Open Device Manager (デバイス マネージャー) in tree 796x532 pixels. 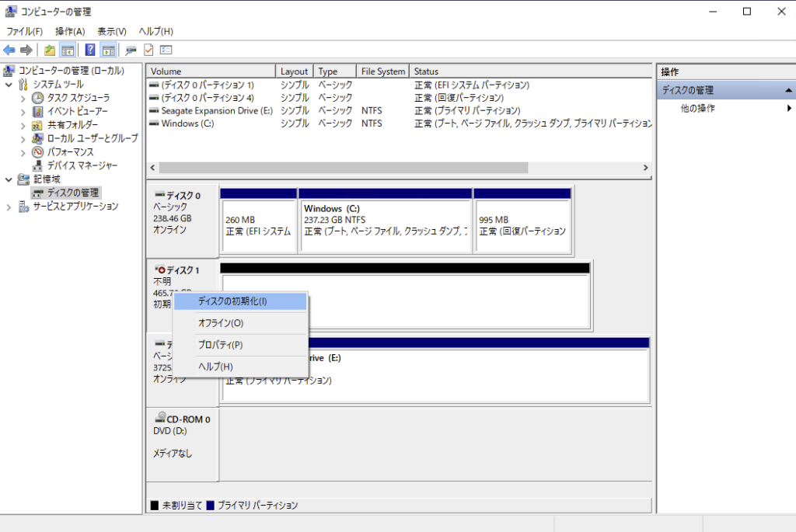(82, 165)
